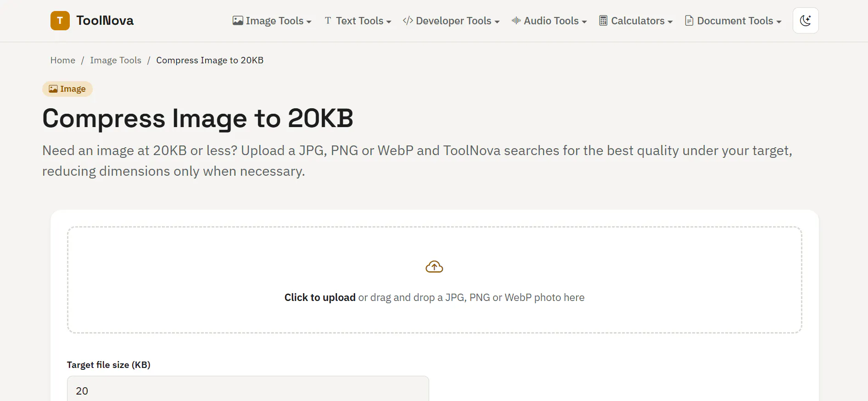Open the Text Tools dropdown menu
868x401 pixels.
point(358,21)
